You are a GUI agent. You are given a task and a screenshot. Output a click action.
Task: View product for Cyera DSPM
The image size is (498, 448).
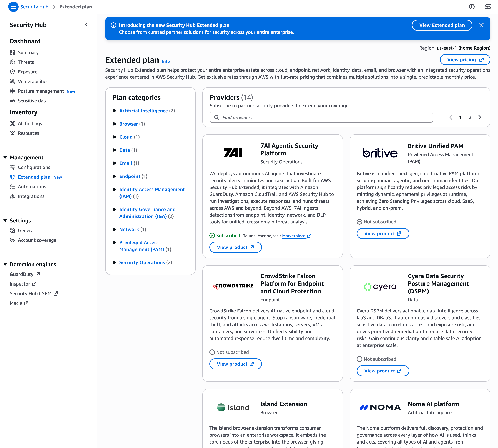pos(383,371)
